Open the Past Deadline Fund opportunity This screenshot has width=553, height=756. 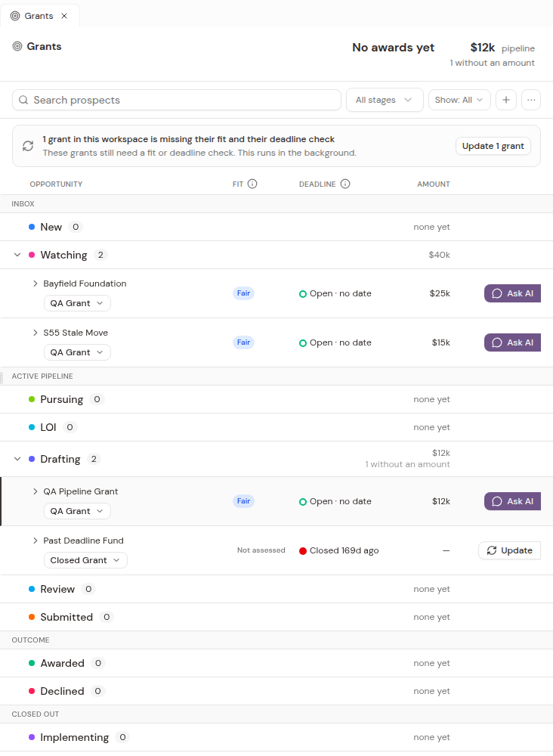pyautogui.click(x=83, y=541)
